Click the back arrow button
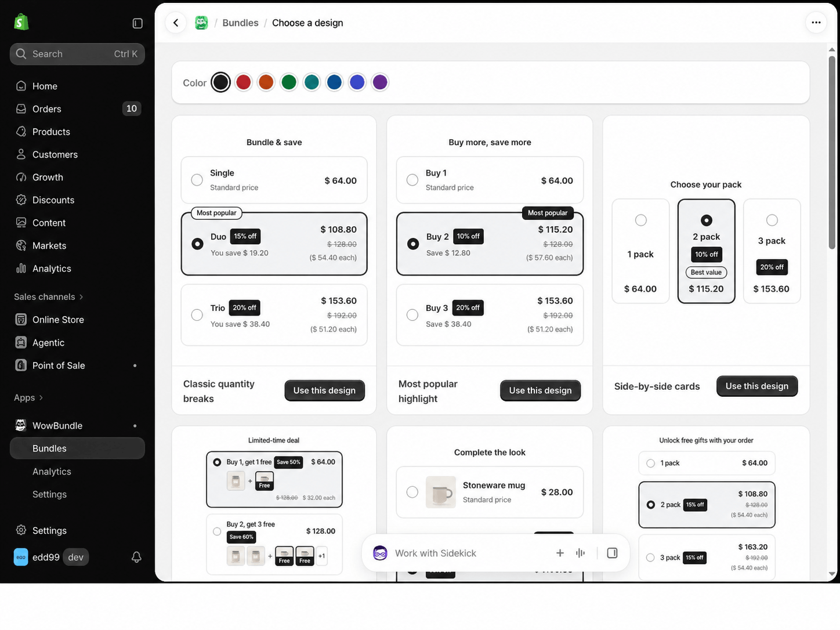Viewport: 840px width, 630px height. tap(176, 23)
